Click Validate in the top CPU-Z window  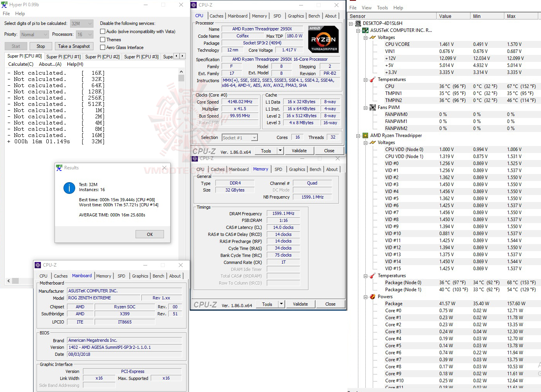(299, 151)
